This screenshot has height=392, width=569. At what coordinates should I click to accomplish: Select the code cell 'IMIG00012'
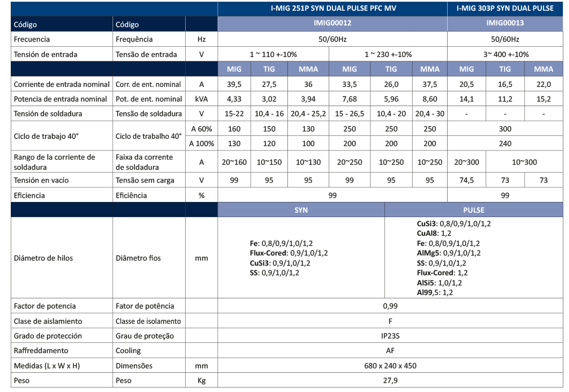pos(332,23)
